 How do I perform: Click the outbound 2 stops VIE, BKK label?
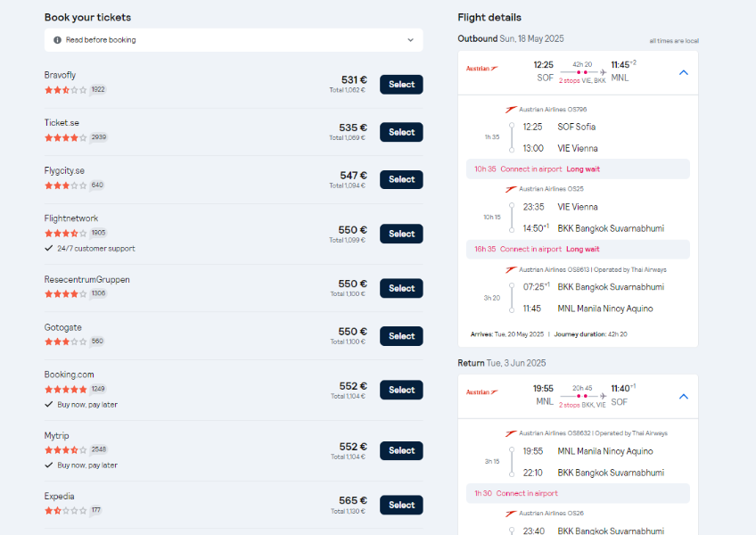click(582, 81)
